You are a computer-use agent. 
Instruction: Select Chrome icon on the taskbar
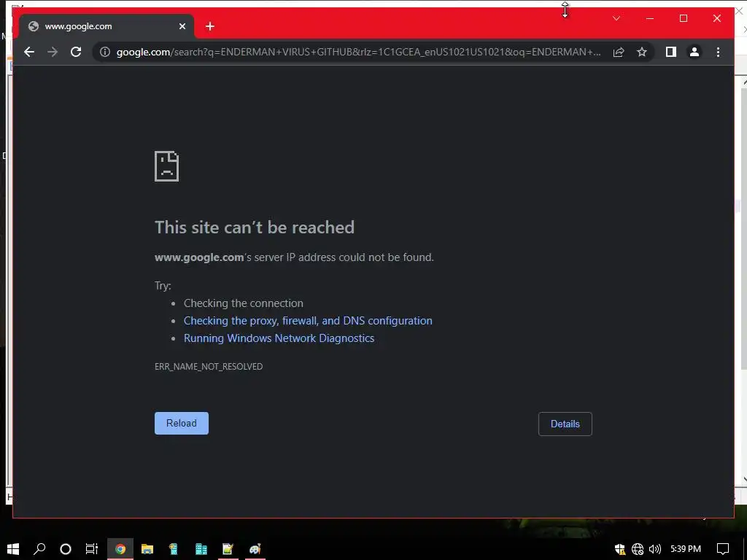[120, 549]
